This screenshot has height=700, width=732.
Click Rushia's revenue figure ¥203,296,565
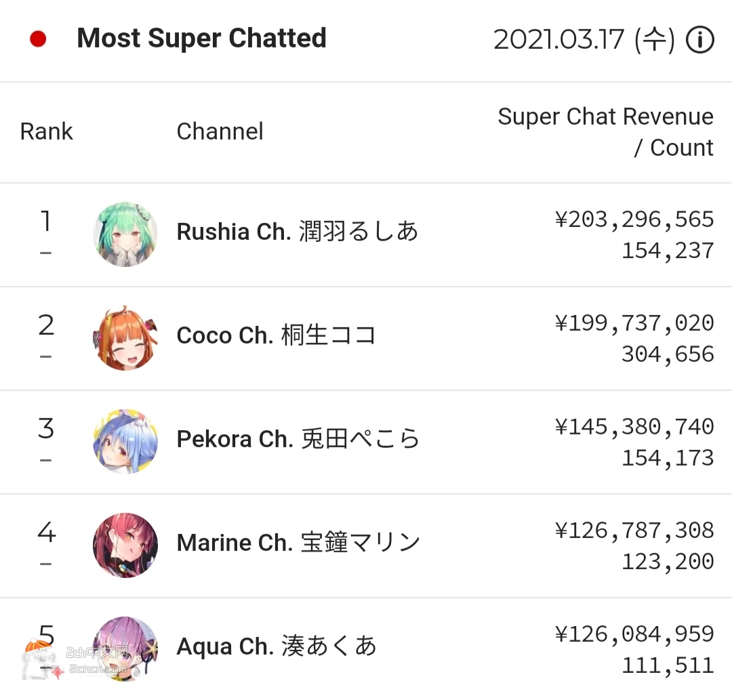point(634,220)
